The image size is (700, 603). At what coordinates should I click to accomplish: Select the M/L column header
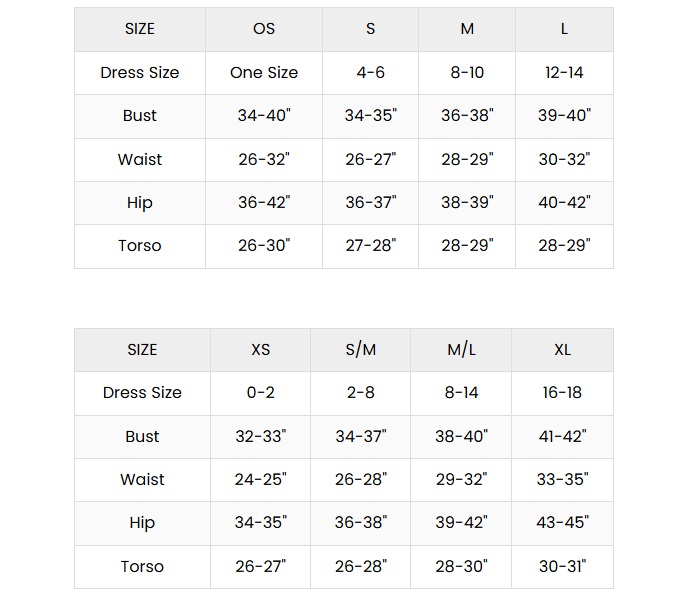tap(461, 349)
